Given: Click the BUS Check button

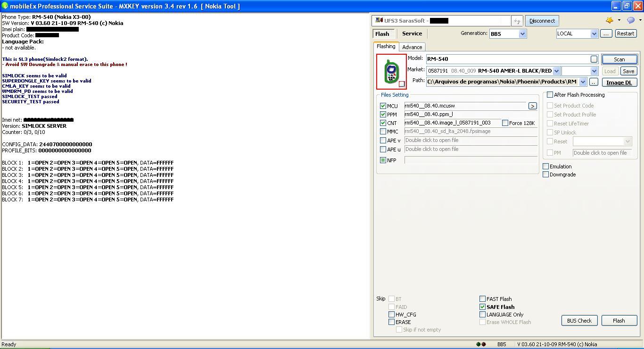Looking at the screenshot, I should coord(579,321).
